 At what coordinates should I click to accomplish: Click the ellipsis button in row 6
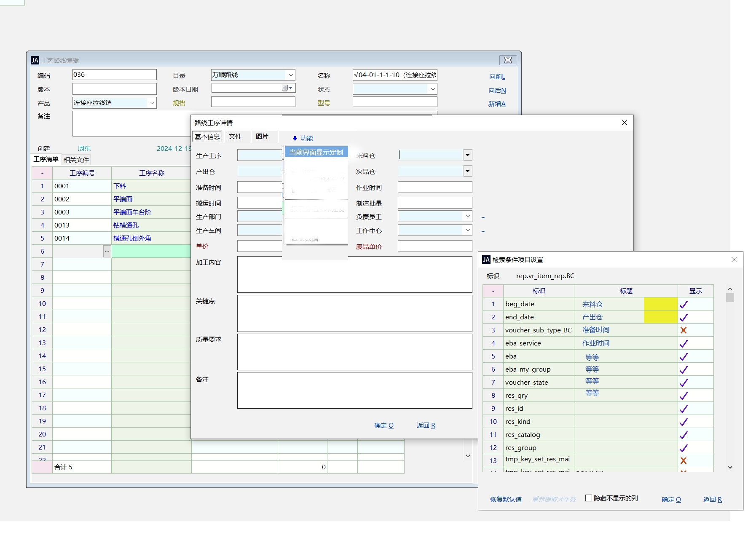point(107,251)
